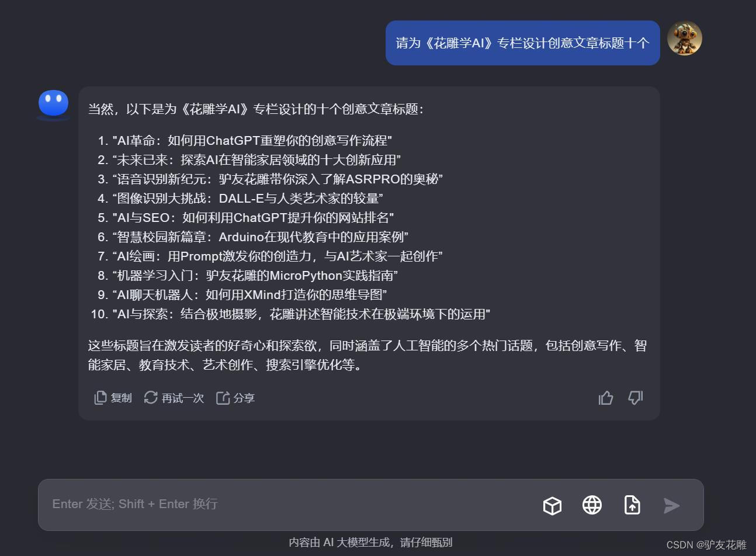The height and width of the screenshot is (556, 756).
Task: Click the user robot avatar
Action: (684, 39)
